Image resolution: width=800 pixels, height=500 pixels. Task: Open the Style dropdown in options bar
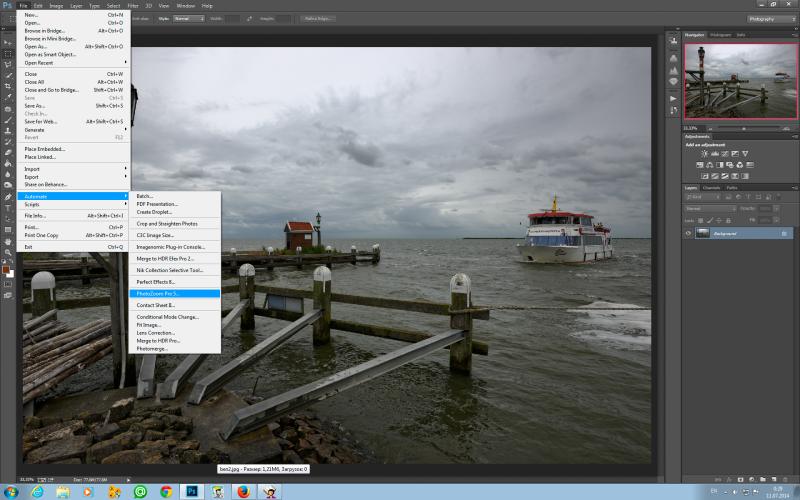tap(188, 18)
